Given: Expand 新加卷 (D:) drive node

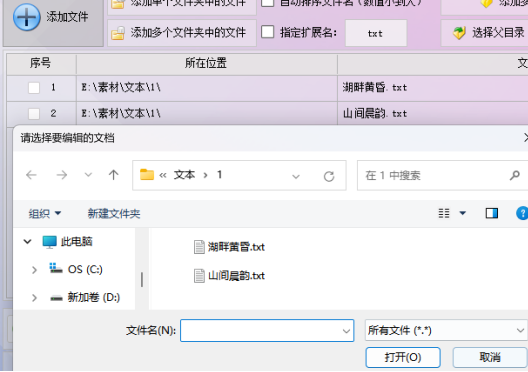Looking at the screenshot, I should 34,298.
